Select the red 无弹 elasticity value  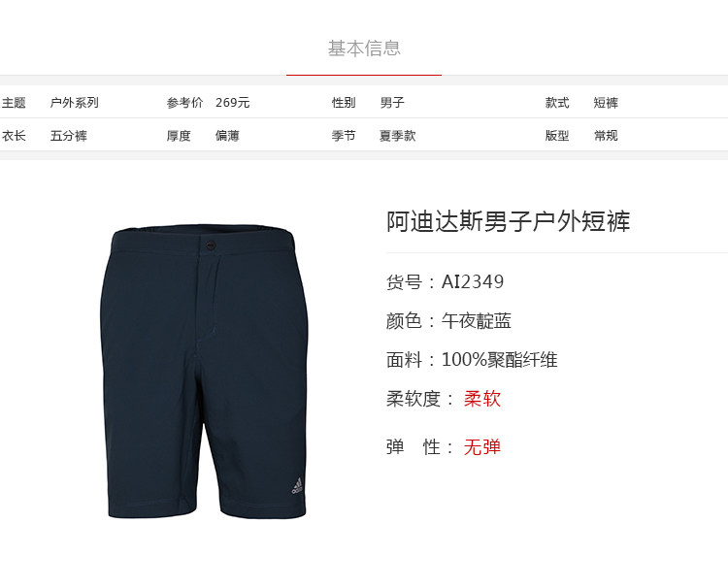(481, 447)
